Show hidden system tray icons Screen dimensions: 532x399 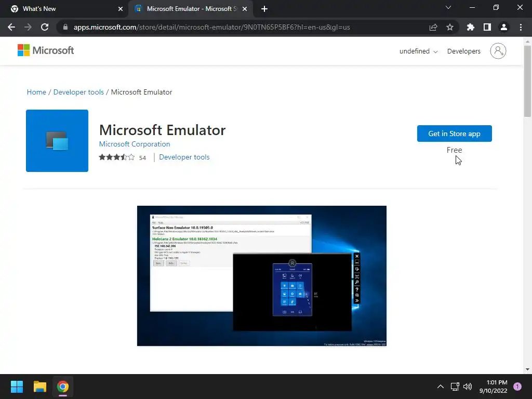(x=441, y=387)
